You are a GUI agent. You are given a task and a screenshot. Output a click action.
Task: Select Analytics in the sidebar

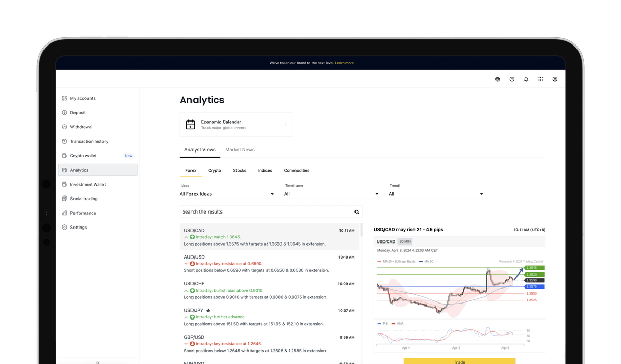click(x=98, y=170)
